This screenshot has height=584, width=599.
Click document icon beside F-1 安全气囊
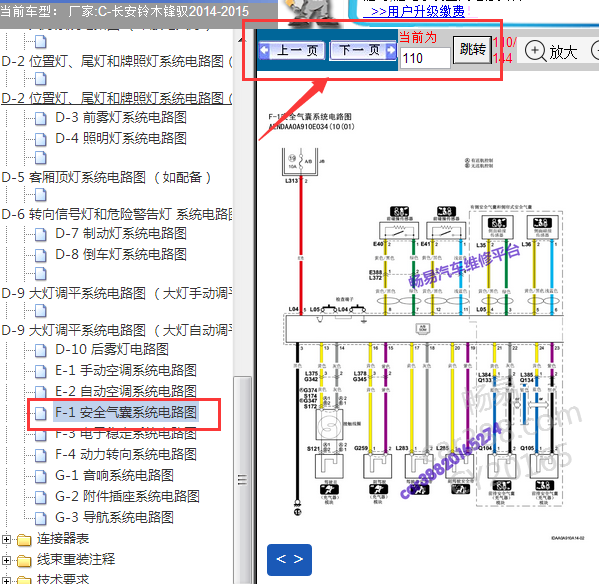point(40,413)
